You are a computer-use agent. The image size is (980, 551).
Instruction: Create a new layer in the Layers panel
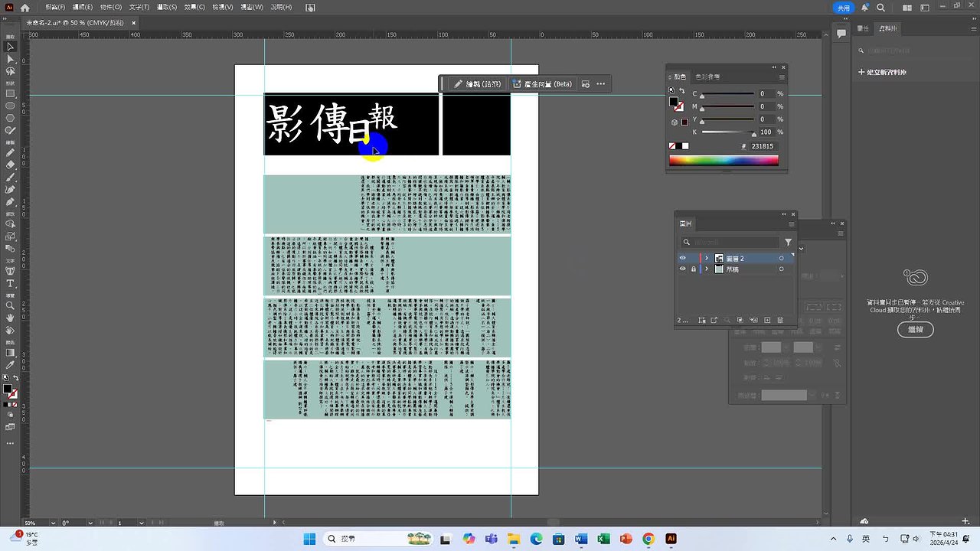tap(768, 320)
